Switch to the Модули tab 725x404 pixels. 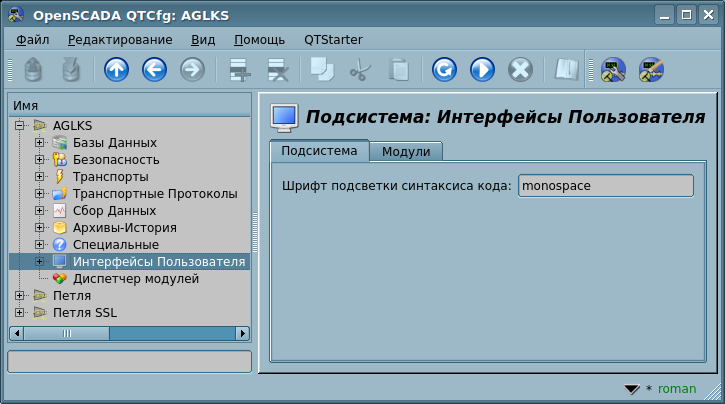406,151
